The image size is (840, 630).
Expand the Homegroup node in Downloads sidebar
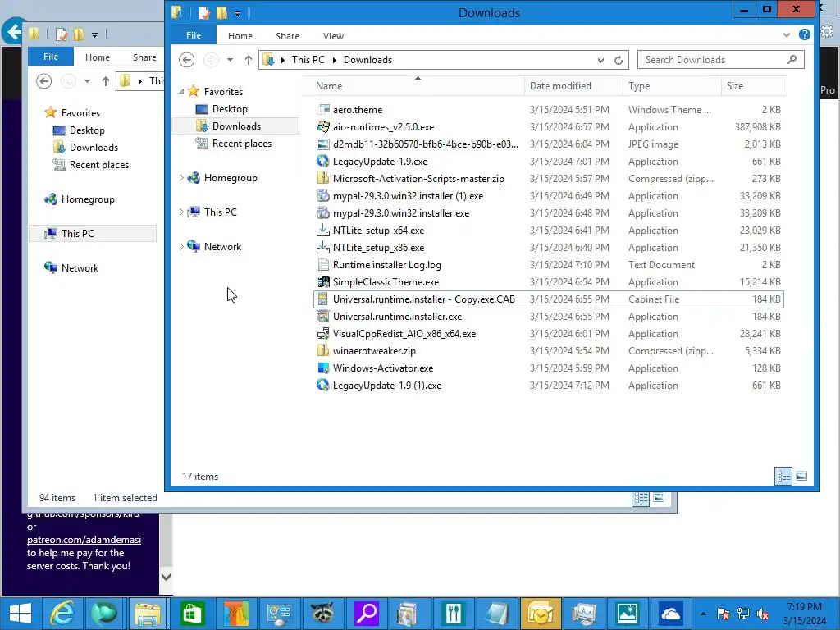(181, 178)
